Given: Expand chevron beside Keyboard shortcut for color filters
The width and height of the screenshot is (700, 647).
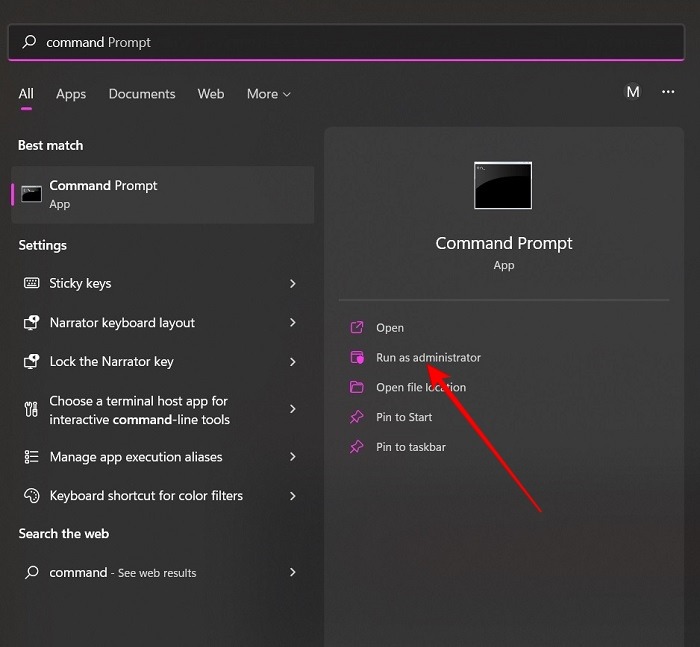Looking at the screenshot, I should click(293, 496).
